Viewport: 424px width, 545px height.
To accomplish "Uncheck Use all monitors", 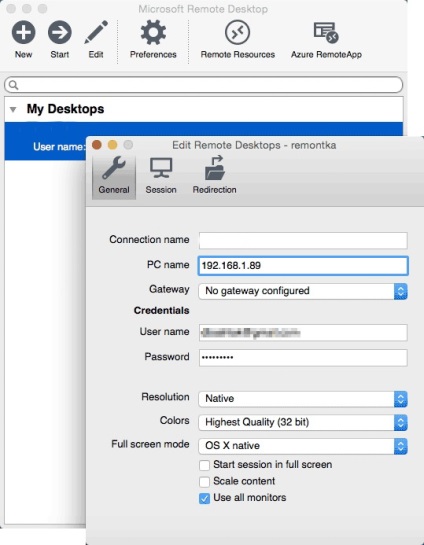I will 204,498.
